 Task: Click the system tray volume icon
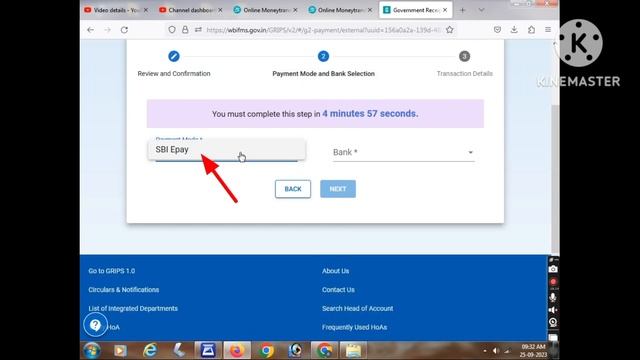496,351
